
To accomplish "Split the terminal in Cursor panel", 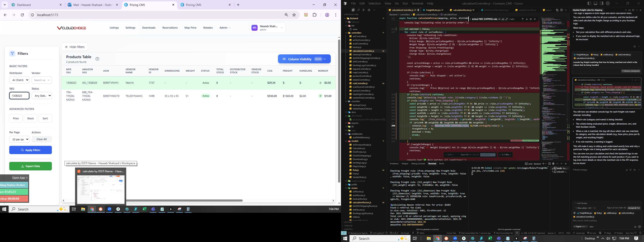I will pyautogui.click(x=550, y=164).
